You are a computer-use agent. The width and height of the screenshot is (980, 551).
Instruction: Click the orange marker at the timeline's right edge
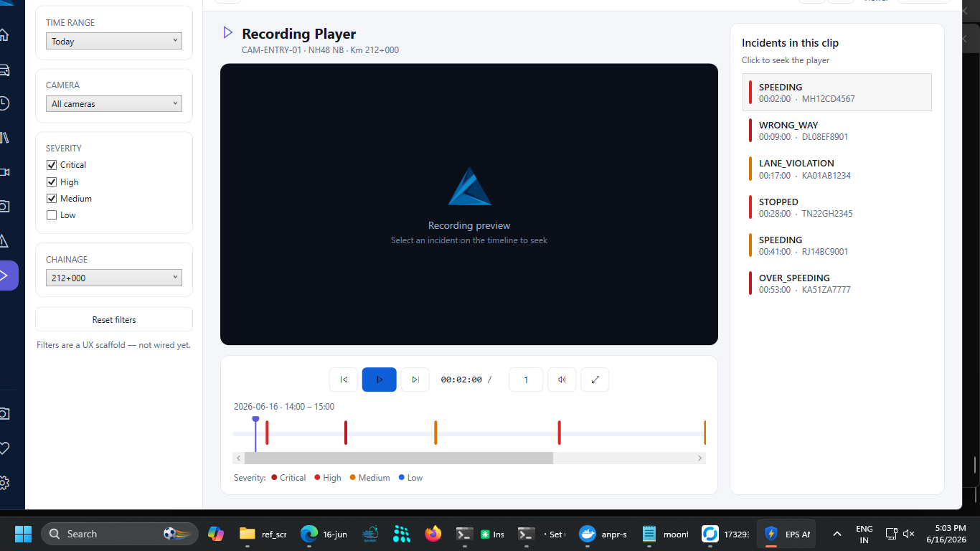tap(705, 433)
